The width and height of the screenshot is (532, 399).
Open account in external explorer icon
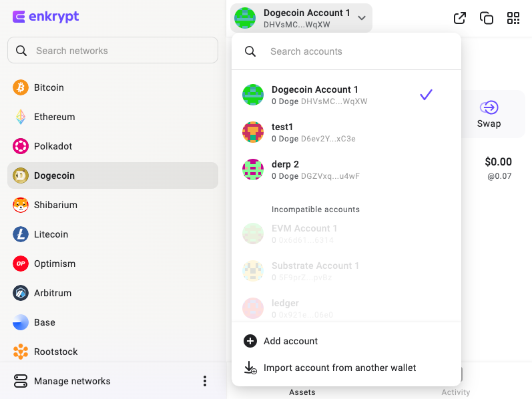pos(460,18)
